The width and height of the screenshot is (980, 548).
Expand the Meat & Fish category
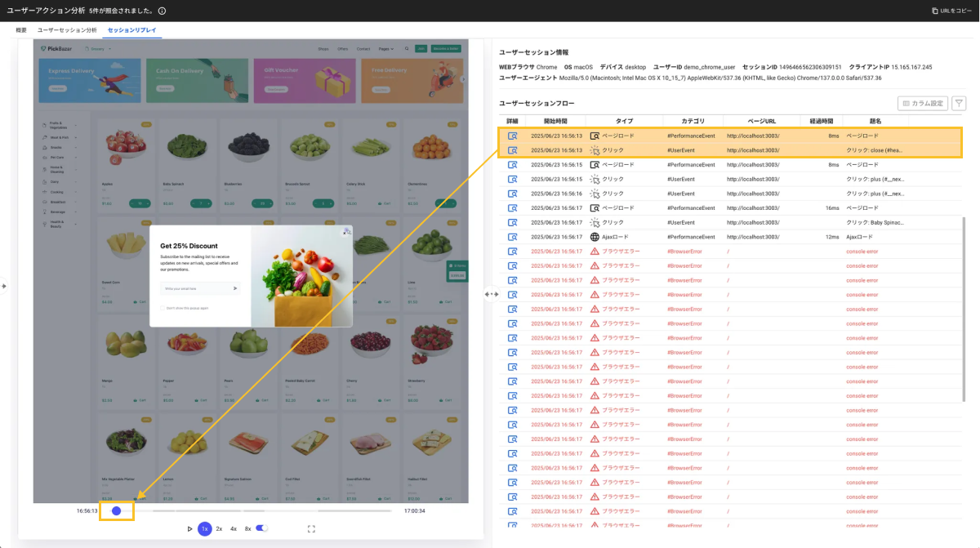(x=60, y=137)
